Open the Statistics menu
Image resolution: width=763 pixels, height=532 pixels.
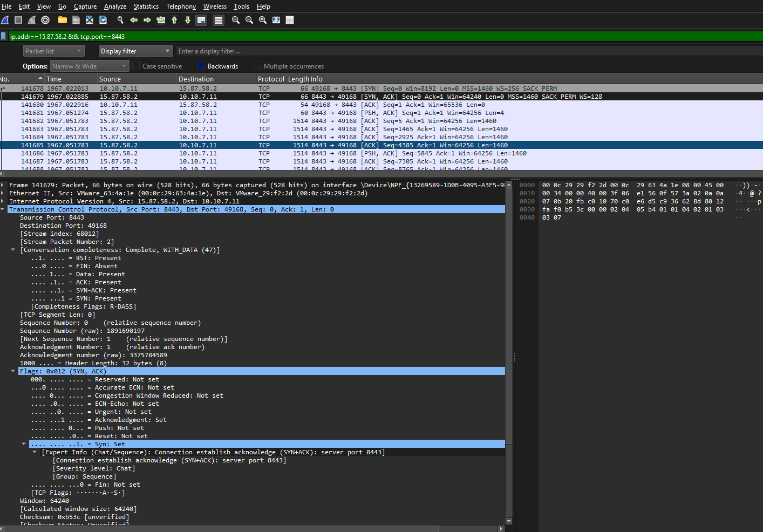coord(146,6)
